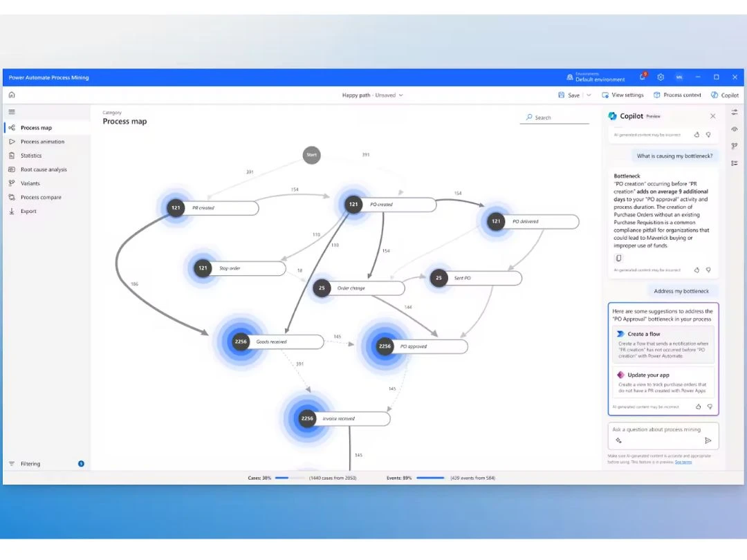
Task: Close the Copilot panel
Action: 713,116
